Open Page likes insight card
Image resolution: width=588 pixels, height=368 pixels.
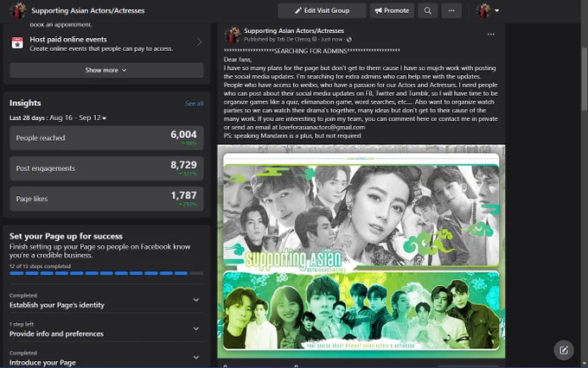coord(106,199)
